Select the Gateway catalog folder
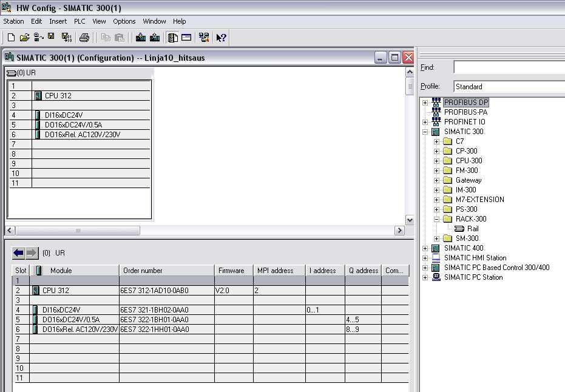The height and width of the screenshot is (392, 565). pos(469,180)
